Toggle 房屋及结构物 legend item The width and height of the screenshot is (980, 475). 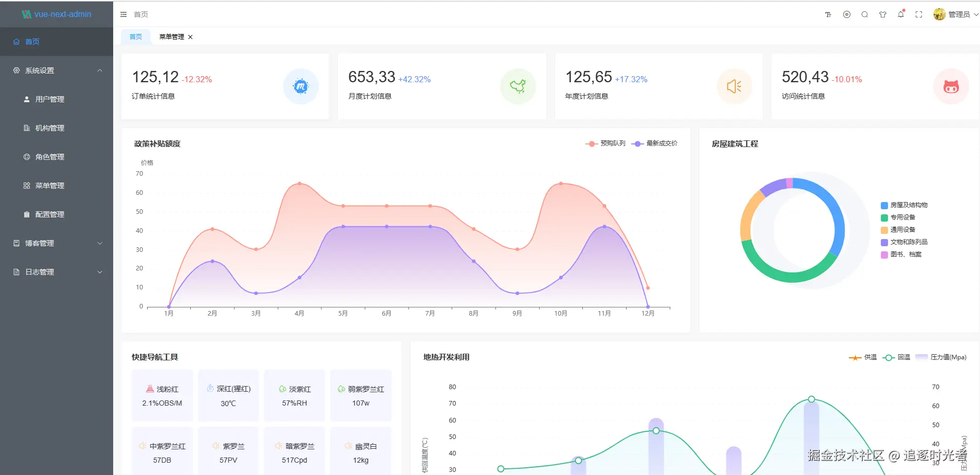904,205
